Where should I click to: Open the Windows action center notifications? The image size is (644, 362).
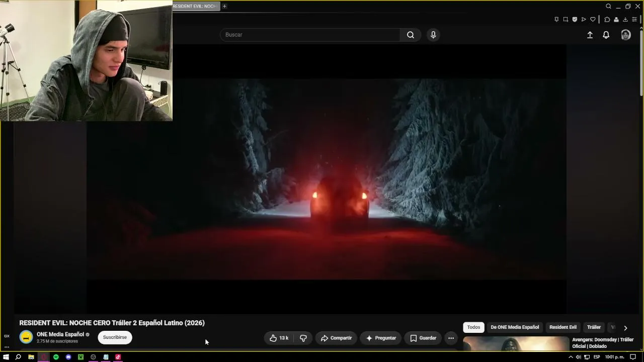[633, 357]
